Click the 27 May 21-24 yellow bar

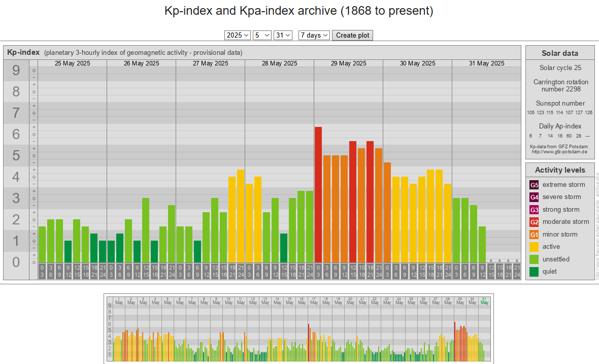(x=241, y=216)
